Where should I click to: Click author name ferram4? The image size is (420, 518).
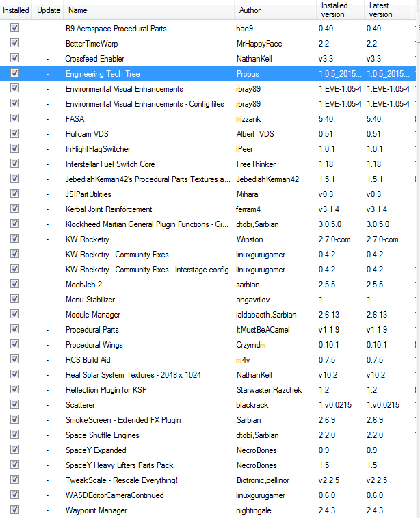(248, 209)
